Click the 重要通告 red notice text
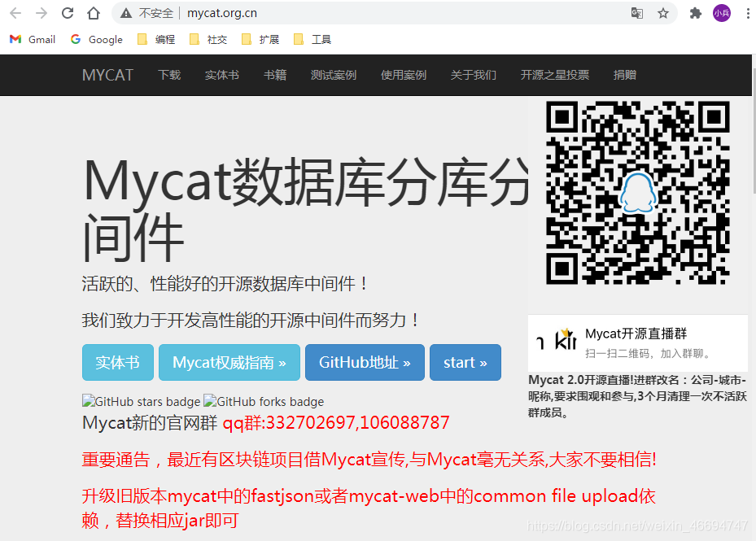 click(x=369, y=460)
